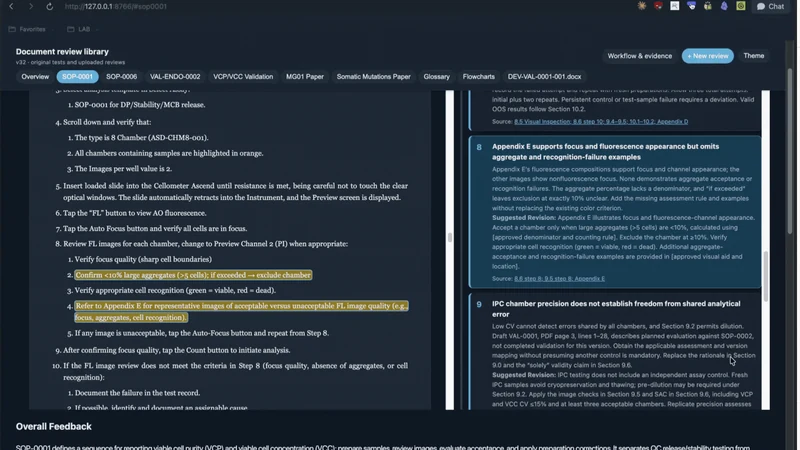Click the browser page vertical scrollbar

(790, 151)
